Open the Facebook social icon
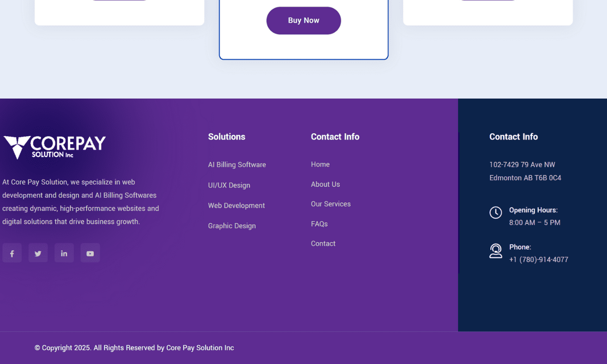Image resolution: width=607 pixels, height=364 pixels. 12,253
